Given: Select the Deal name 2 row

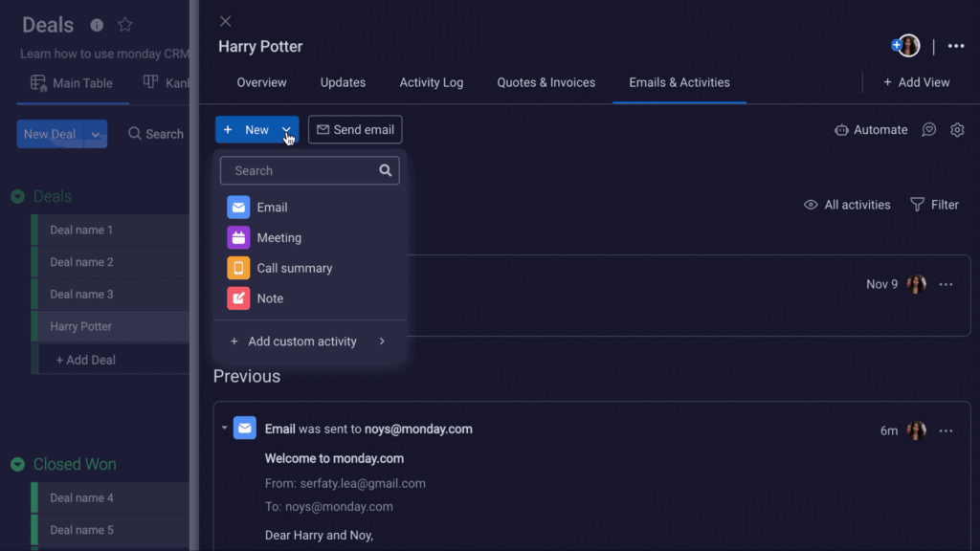Looking at the screenshot, I should [x=110, y=262].
